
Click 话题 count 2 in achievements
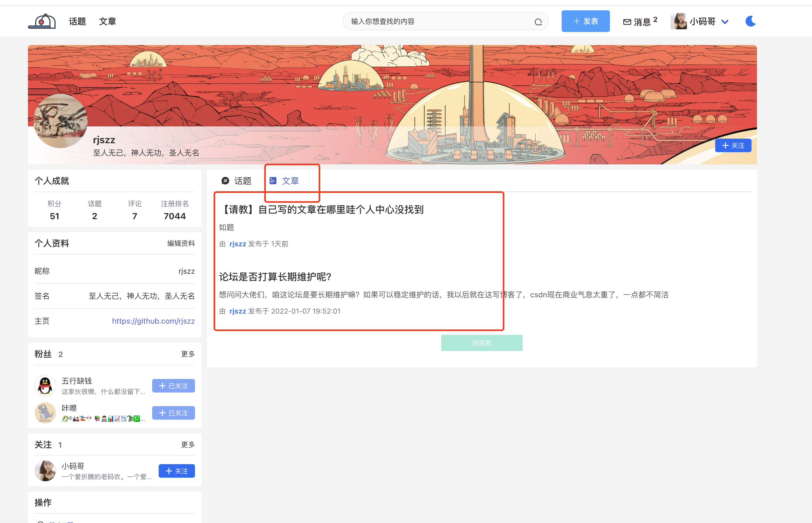pyautogui.click(x=95, y=216)
